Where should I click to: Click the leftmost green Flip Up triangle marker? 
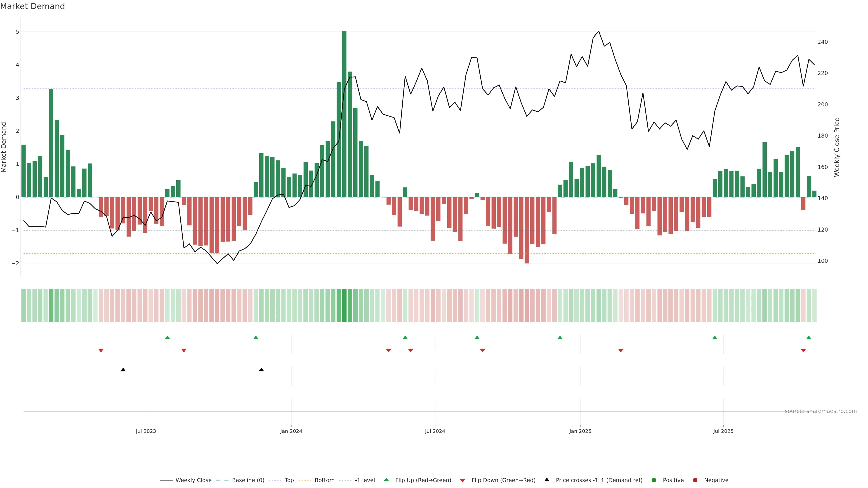pos(167,338)
